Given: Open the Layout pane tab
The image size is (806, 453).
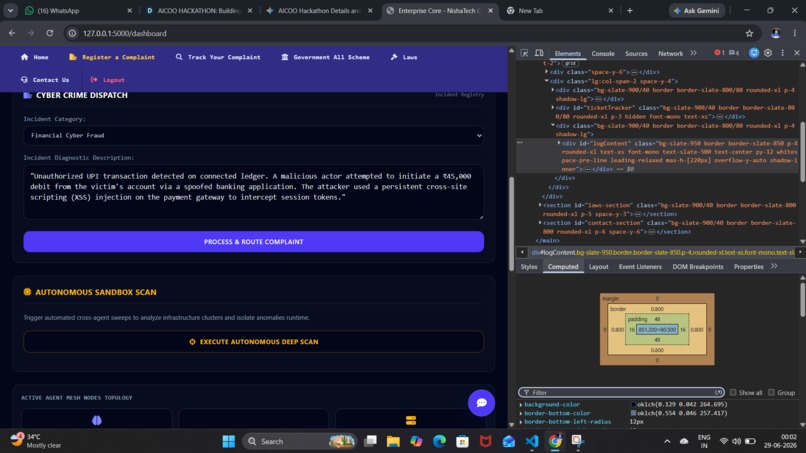Looking at the screenshot, I should [x=598, y=267].
